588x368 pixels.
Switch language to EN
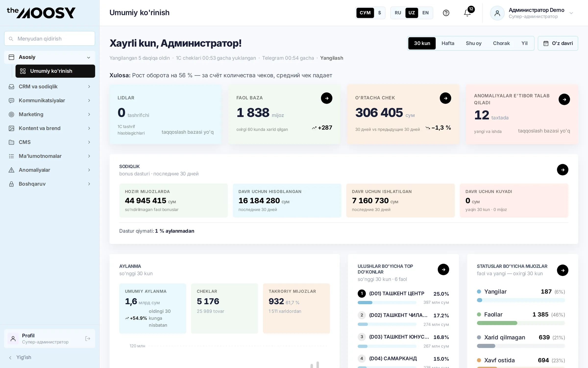[426, 13]
